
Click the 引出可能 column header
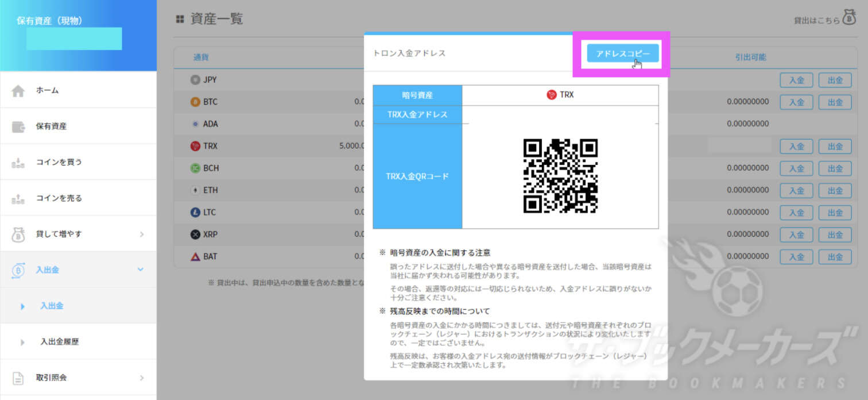pos(750,57)
